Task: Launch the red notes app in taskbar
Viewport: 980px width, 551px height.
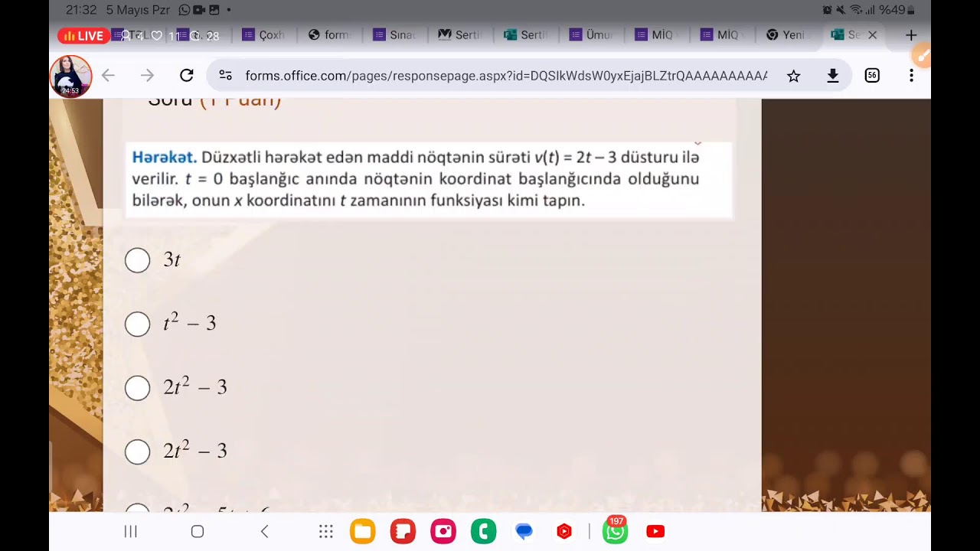Action: (x=403, y=531)
